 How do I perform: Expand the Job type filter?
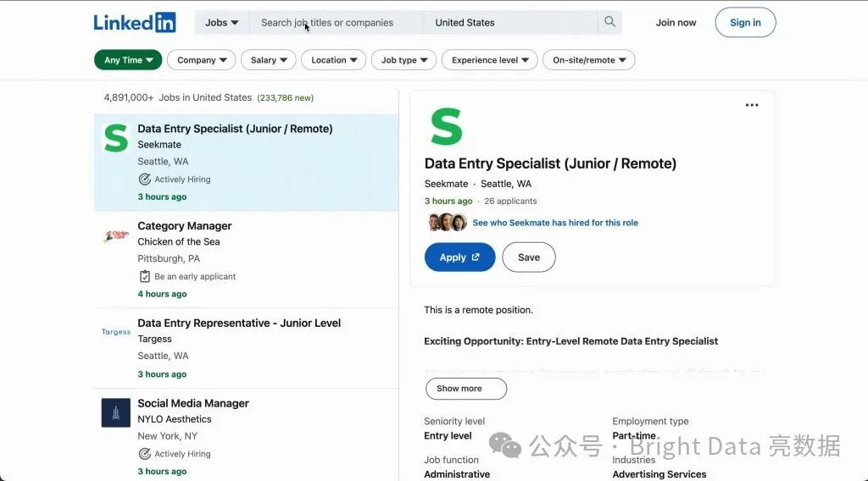404,60
